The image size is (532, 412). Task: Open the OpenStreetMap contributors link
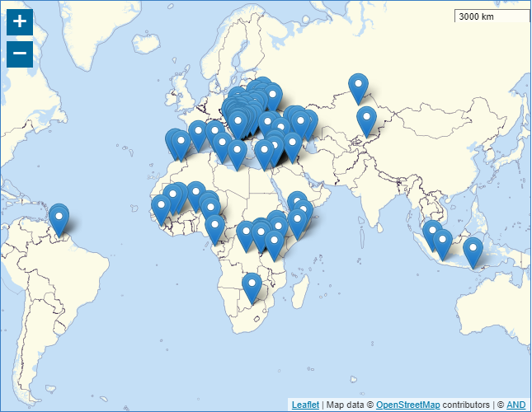coord(407,405)
